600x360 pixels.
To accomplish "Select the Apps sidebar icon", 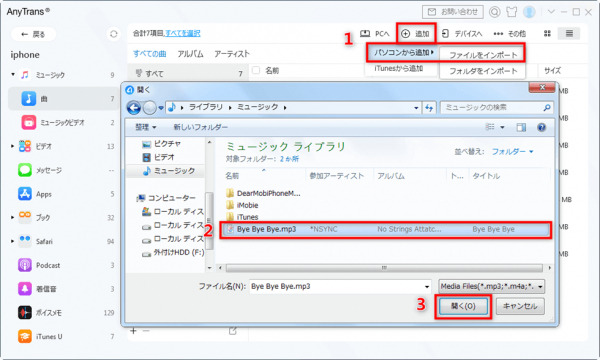I will click(x=25, y=194).
